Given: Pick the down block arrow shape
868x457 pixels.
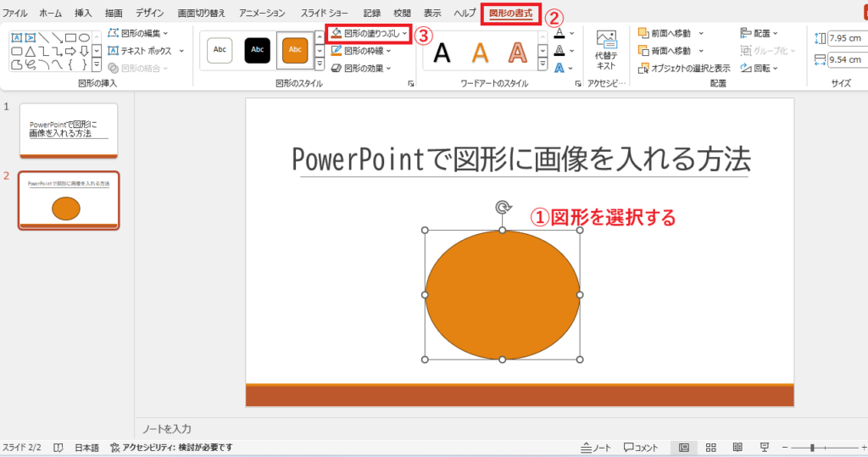Looking at the screenshot, I should click(84, 52).
